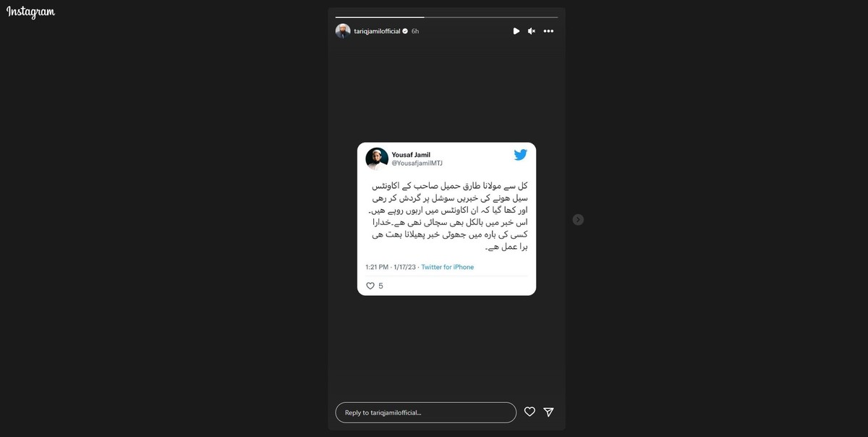Click the tweet's heart like icon
This screenshot has height=437, width=868.
[x=370, y=286]
